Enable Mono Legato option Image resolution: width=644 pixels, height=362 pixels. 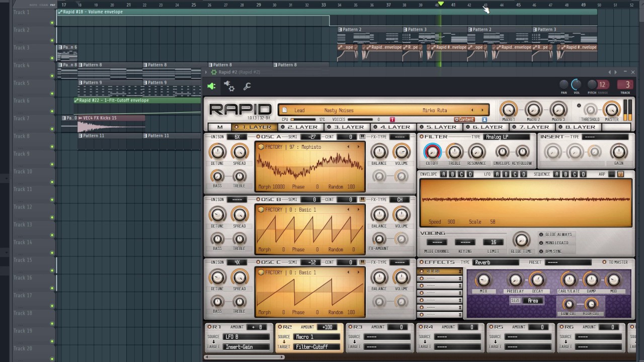coord(541,243)
